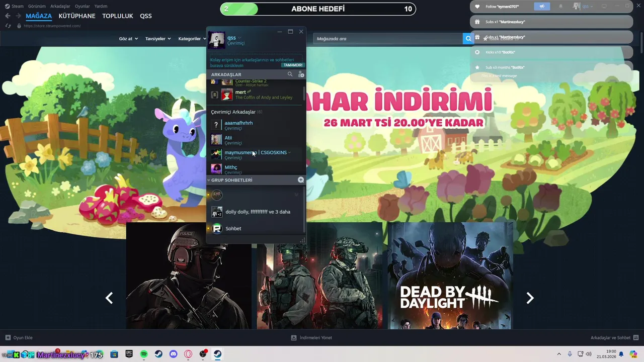Open volume control in system tray
The height and width of the screenshot is (362, 644).
click(x=589, y=354)
